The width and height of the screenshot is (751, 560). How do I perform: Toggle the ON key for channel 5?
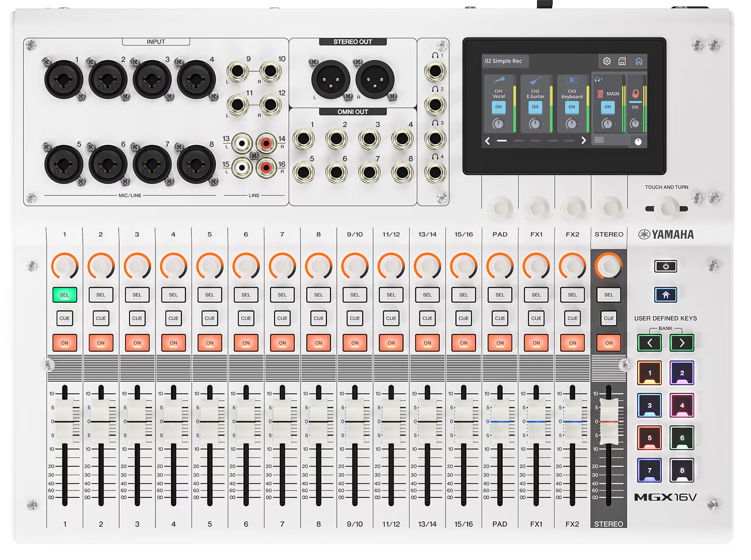[x=210, y=343]
